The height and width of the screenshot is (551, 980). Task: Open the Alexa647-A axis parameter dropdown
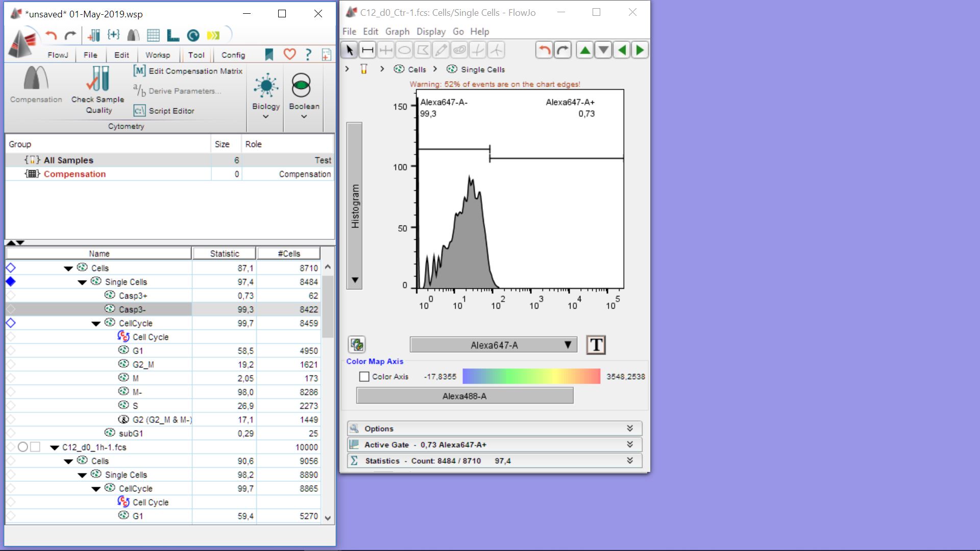tap(493, 345)
